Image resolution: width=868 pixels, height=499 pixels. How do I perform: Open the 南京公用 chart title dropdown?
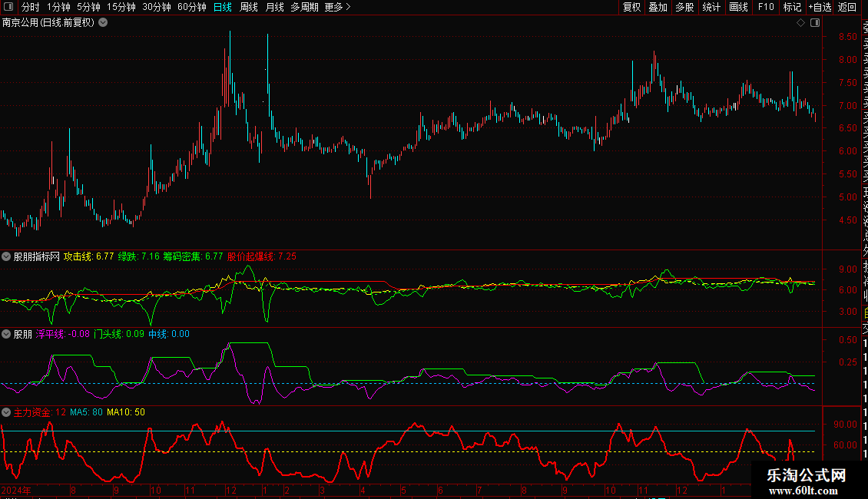(103, 23)
